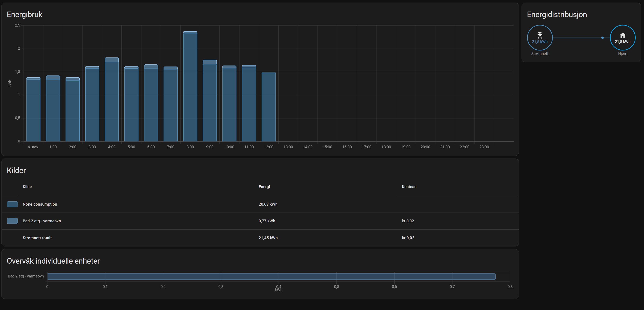
Task: Click 'Strømnett totalt' row label
Action: [x=37, y=238]
